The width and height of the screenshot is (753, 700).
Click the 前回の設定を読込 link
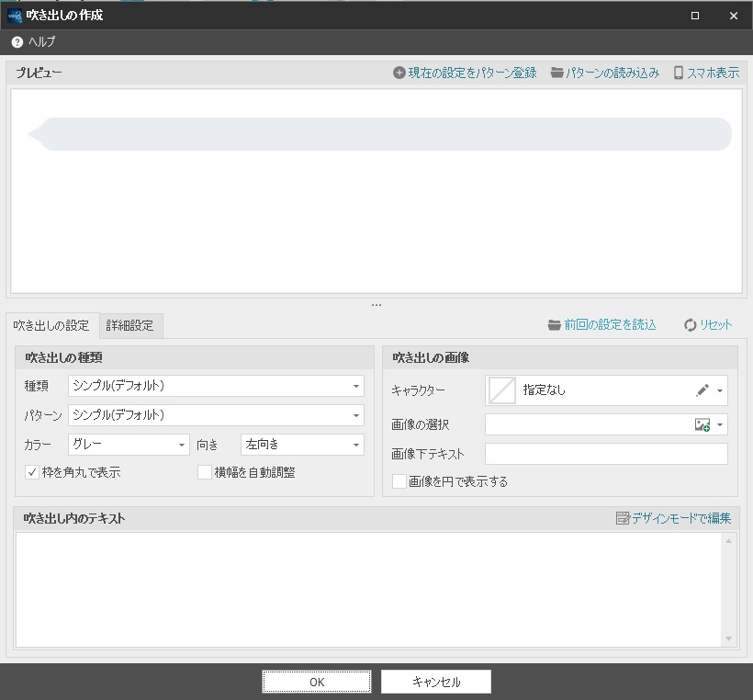(610, 325)
